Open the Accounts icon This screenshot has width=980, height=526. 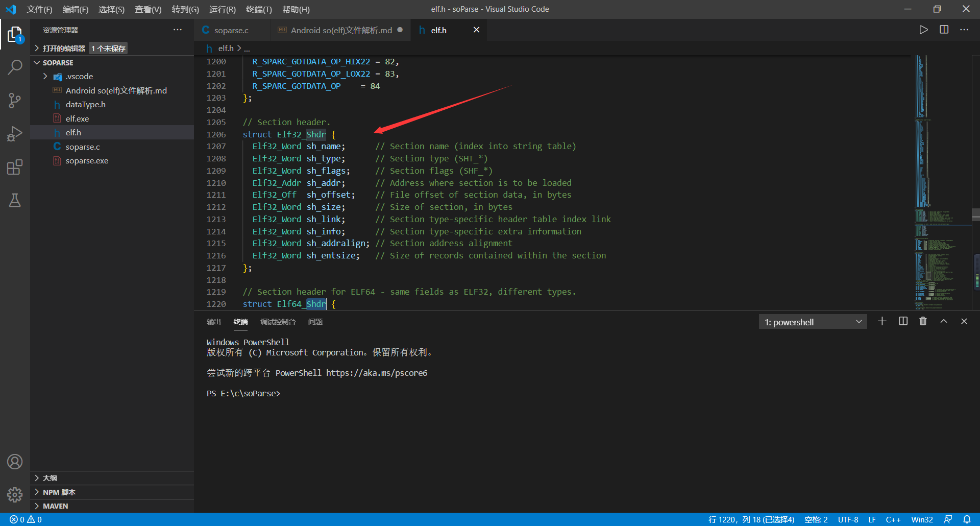pos(15,462)
